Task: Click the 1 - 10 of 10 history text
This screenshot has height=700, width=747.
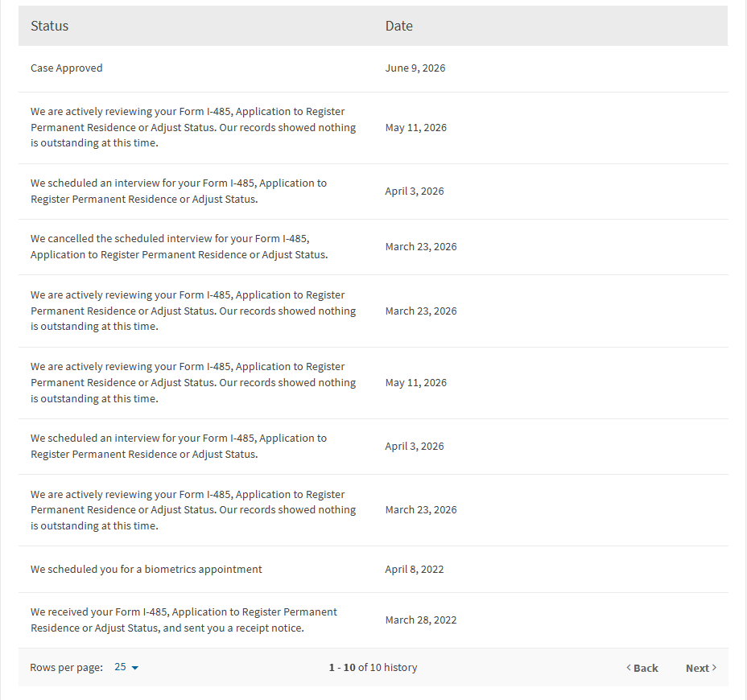Action: (373, 667)
